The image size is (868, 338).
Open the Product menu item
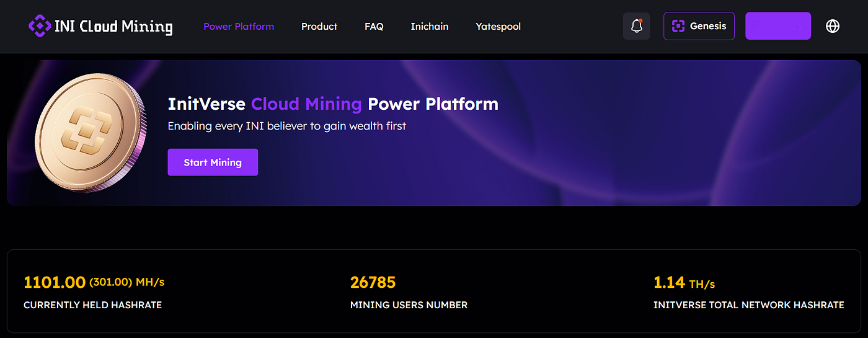[x=319, y=27]
